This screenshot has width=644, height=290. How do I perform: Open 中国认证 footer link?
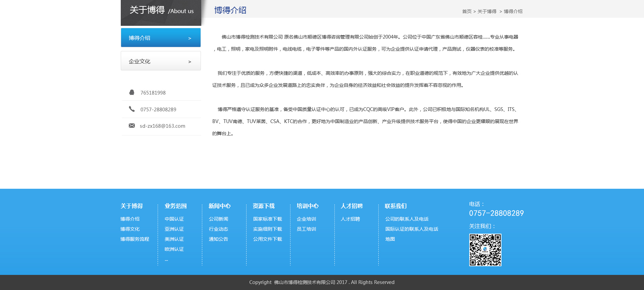point(174,219)
